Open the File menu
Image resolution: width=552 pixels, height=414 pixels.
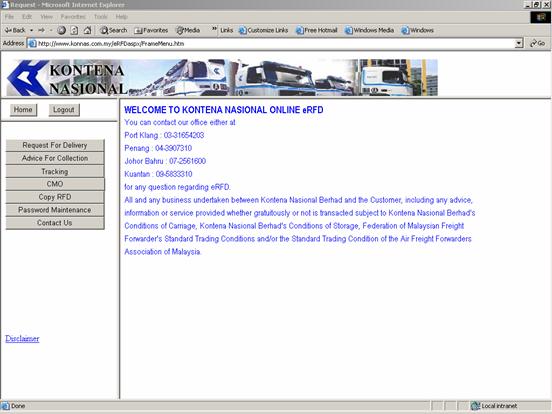(9, 17)
